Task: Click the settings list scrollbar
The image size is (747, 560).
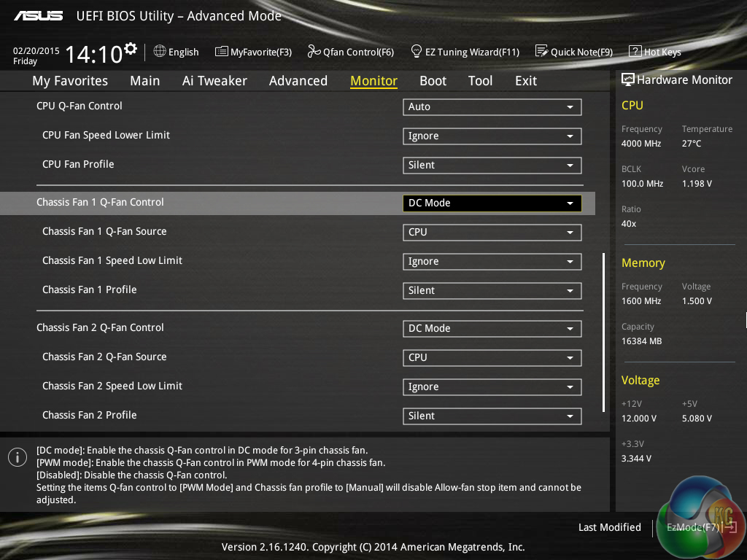Action: tap(603, 332)
